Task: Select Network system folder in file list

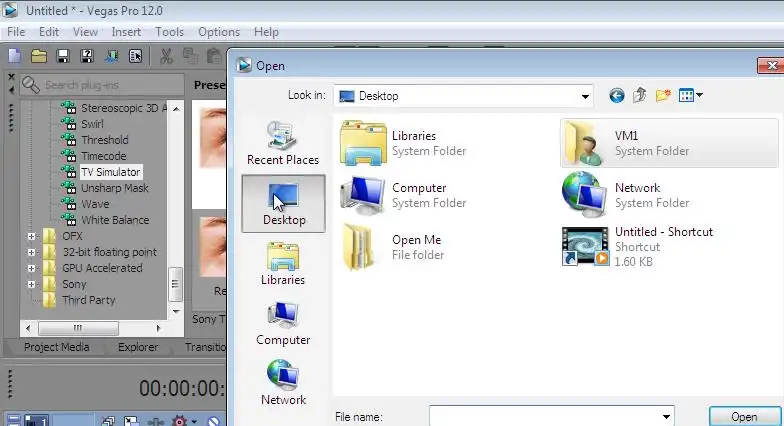Action: (x=626, y=195)
